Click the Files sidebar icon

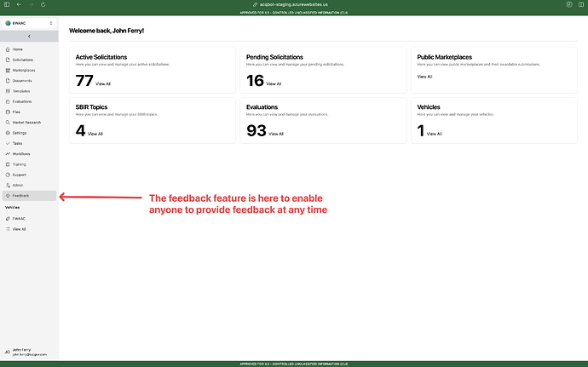[x=8, y=112]
